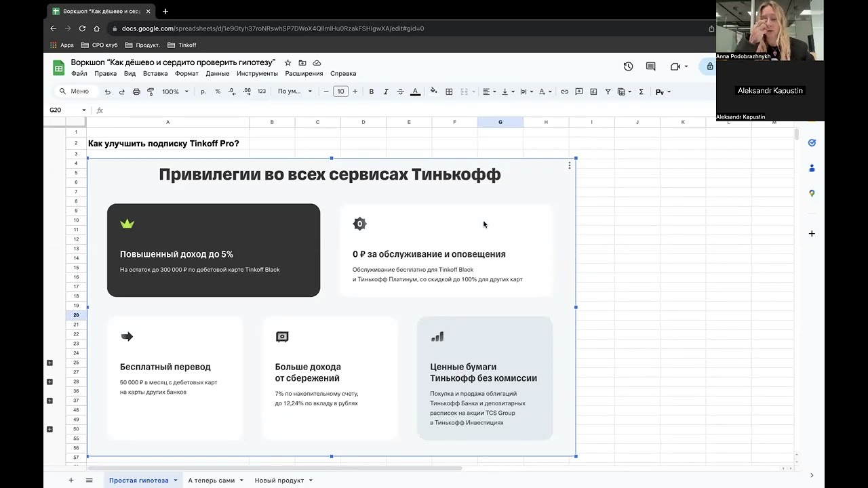Get add-ons with plus icon
This screenshot has width=868, height=488.
812,234
